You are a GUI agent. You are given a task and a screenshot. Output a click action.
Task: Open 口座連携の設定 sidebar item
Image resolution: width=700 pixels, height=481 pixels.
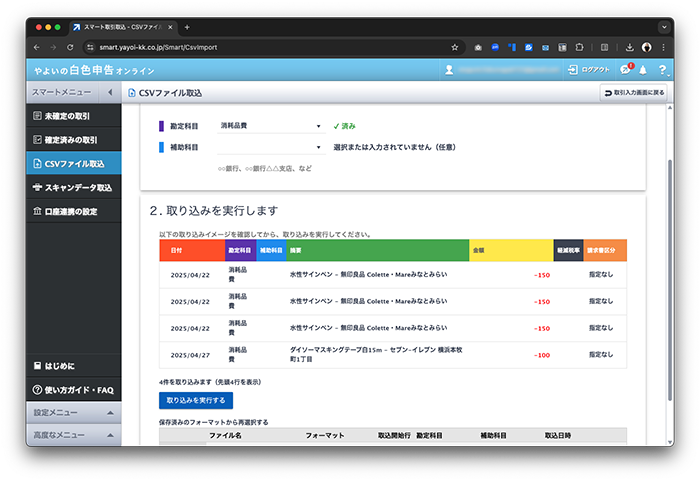(74, 211)
